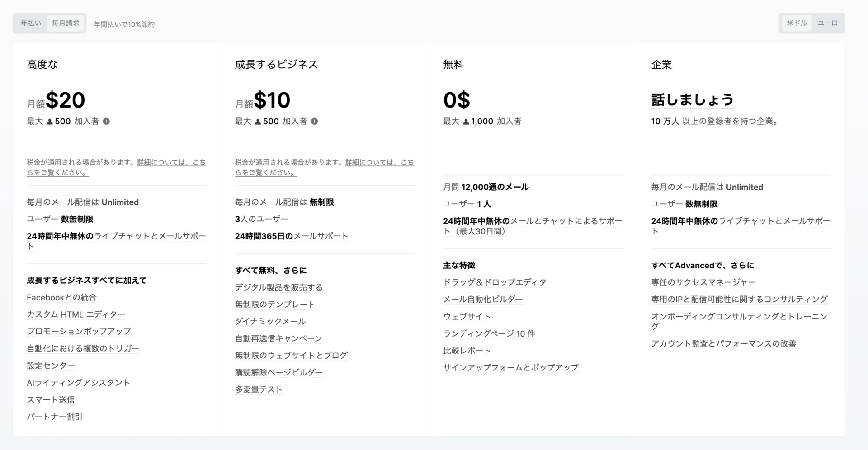Click 比較レポート feature link
The image size is (868, 450).
coord(467,350)
